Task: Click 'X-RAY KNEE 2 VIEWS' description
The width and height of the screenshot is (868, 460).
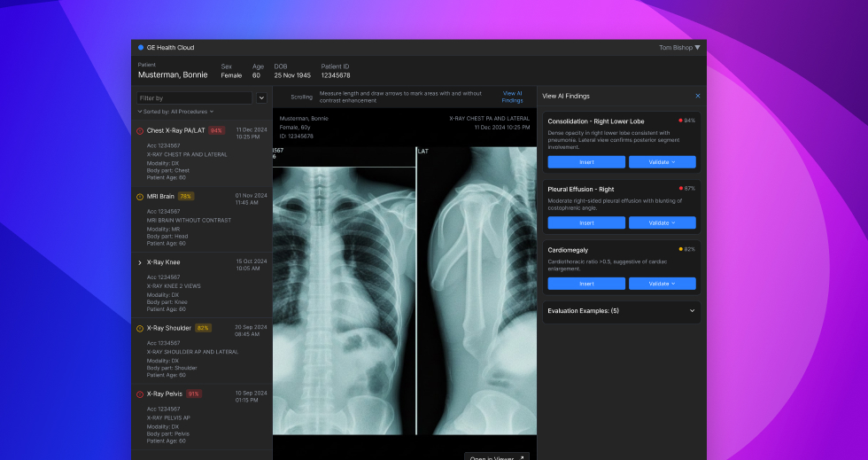Action: (x=174, y=286)
